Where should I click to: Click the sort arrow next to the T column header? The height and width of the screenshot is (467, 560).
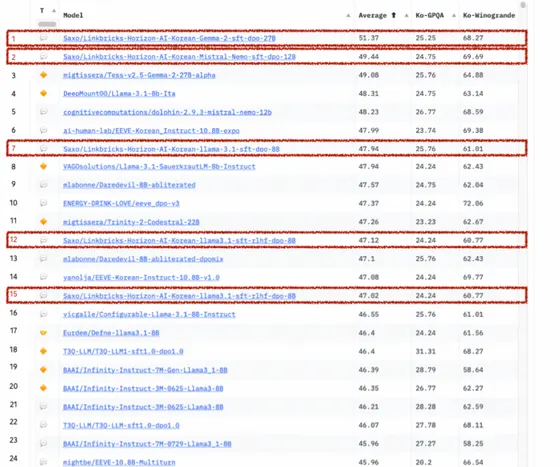coord(54,11)
